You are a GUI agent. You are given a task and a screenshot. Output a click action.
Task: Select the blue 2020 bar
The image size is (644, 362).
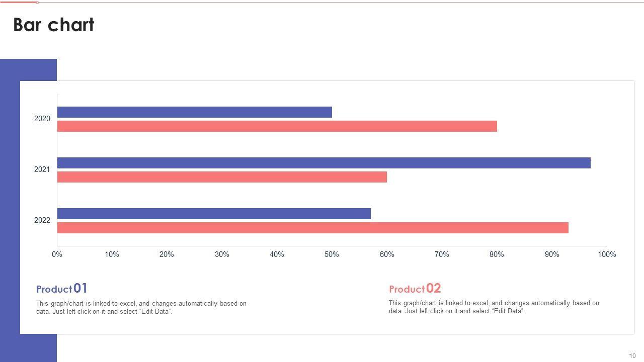point(194,112)
